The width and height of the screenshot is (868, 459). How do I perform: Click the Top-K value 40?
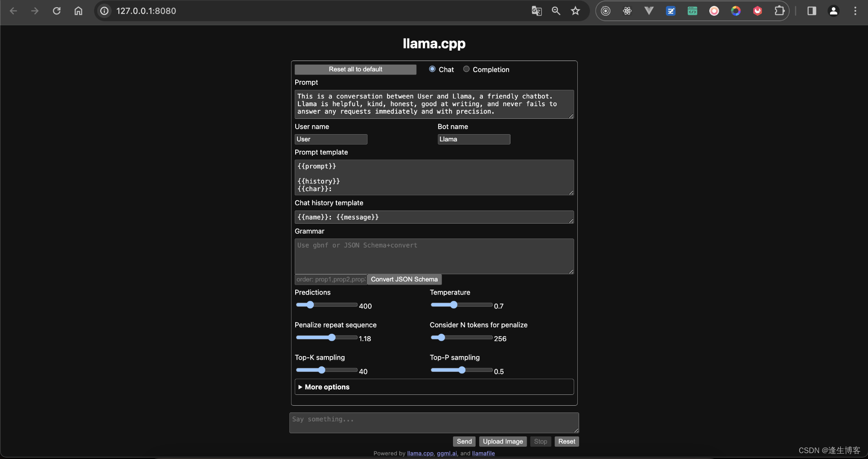pyautogui.click(x=363, y=371)
